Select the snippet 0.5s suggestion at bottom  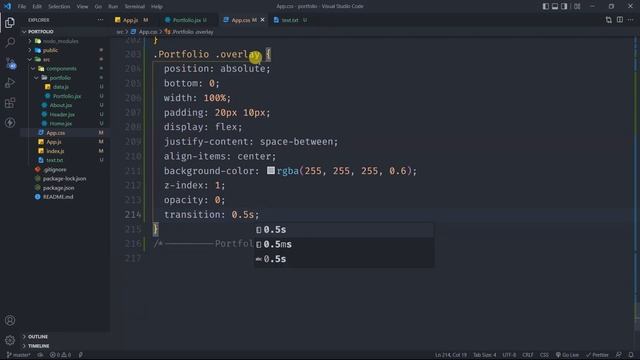pos(344,259)
